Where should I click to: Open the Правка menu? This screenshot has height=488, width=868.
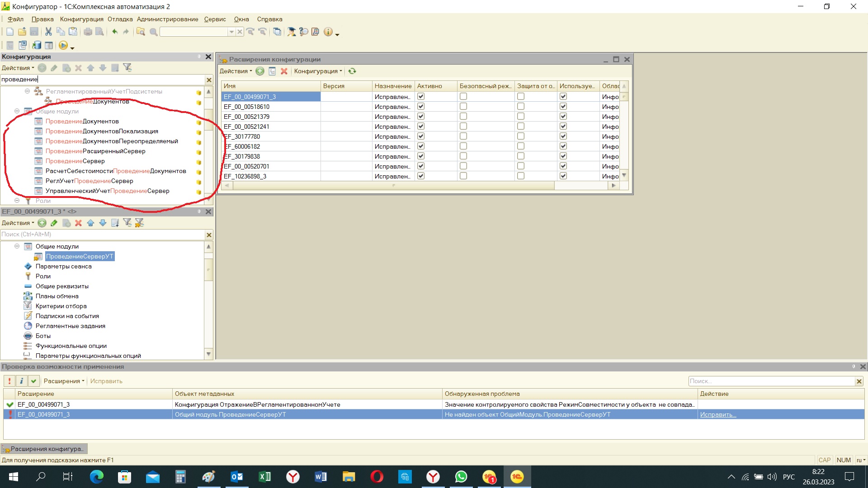[42, 19]
